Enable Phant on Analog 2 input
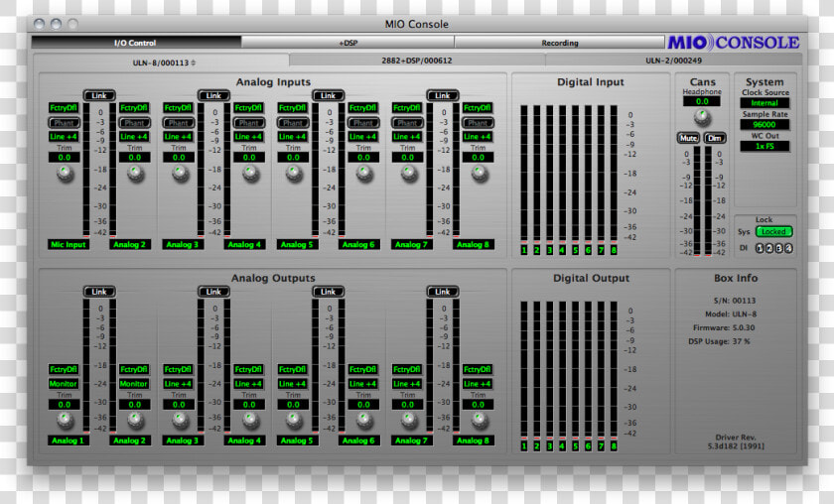The image size is (834, 504). point(135,123)
